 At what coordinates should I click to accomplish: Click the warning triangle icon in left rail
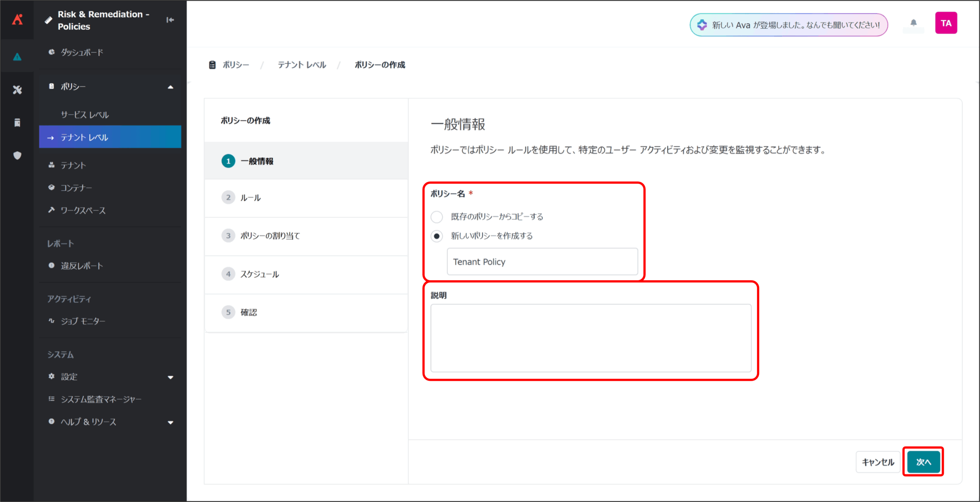[x=17, y=57]
